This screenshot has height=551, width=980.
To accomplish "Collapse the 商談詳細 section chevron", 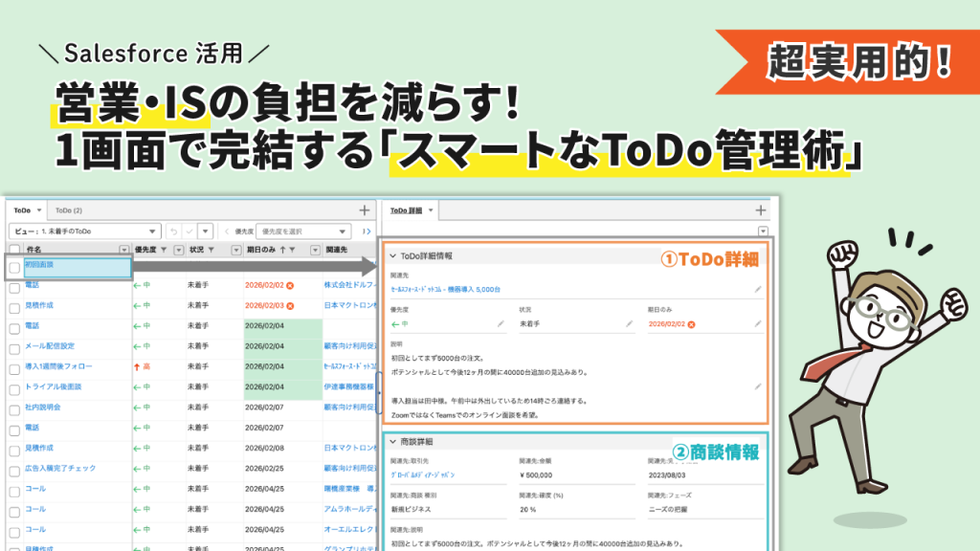I will tap(392, 442).
